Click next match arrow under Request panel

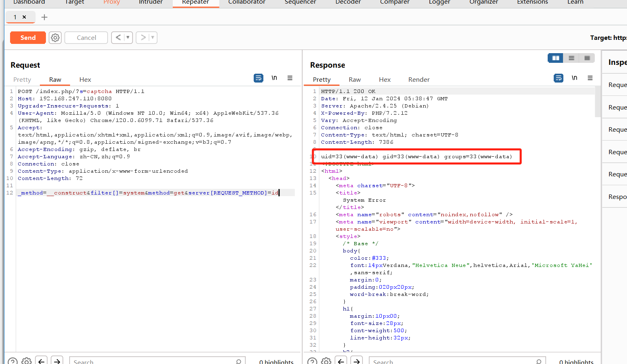pyautogui.click(x=57, y=361)
